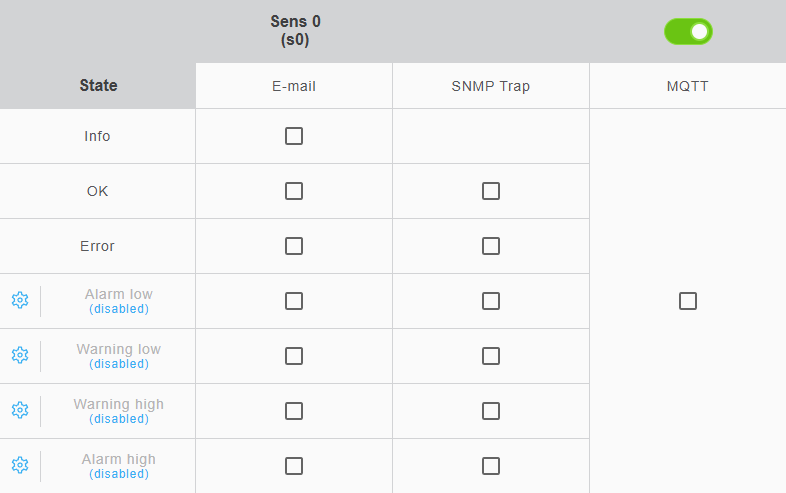Enable E-mail notification for Info state
Viewport: 786px width, 493px height.
pos(294,136)
